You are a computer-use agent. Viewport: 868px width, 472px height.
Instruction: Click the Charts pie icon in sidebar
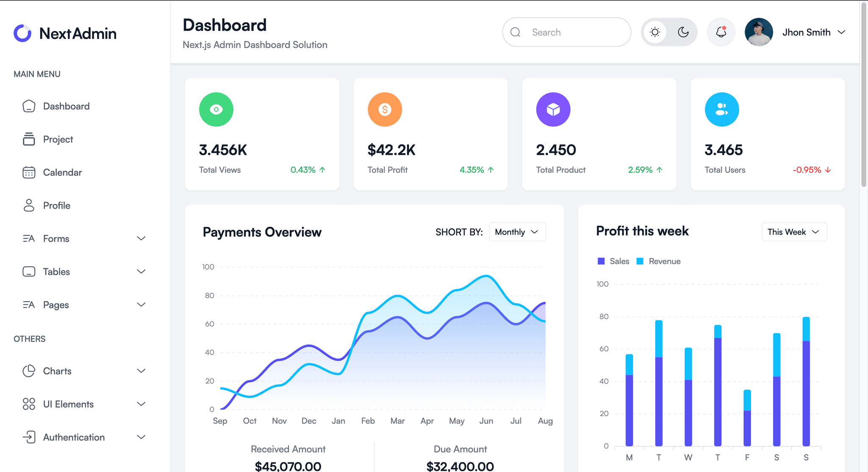pos(29,371)
